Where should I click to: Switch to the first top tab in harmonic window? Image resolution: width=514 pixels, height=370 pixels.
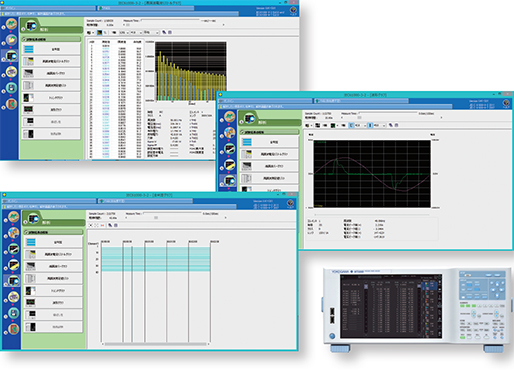pos(49,8)
